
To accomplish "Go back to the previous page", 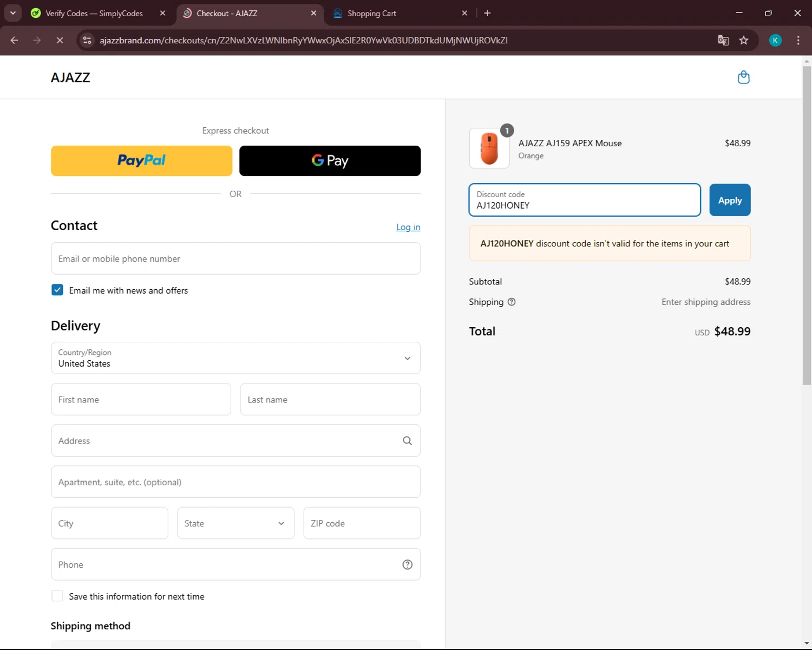I will (x=15, y=40).
